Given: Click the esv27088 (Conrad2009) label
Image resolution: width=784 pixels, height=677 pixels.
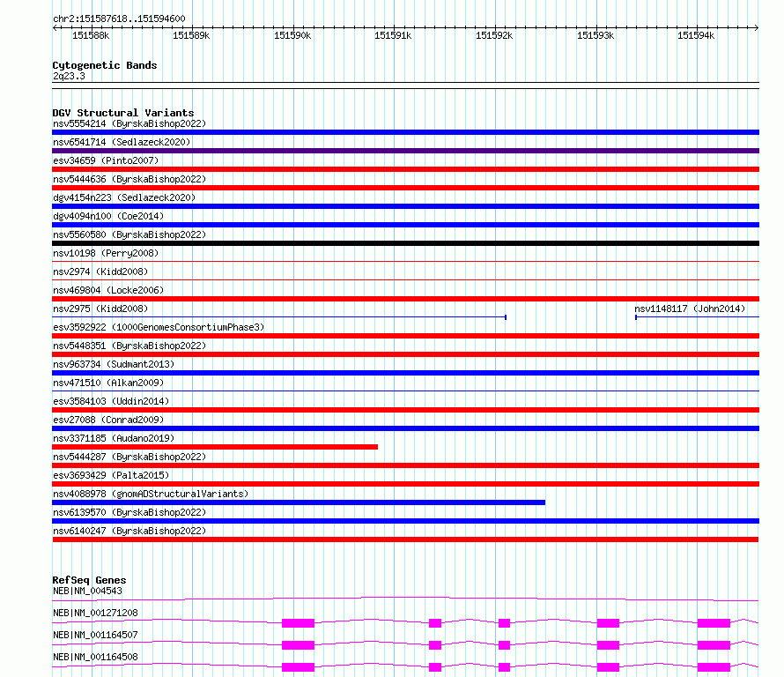Looking at the screenshot, I should pyautogui.click(x=108, y=420).
